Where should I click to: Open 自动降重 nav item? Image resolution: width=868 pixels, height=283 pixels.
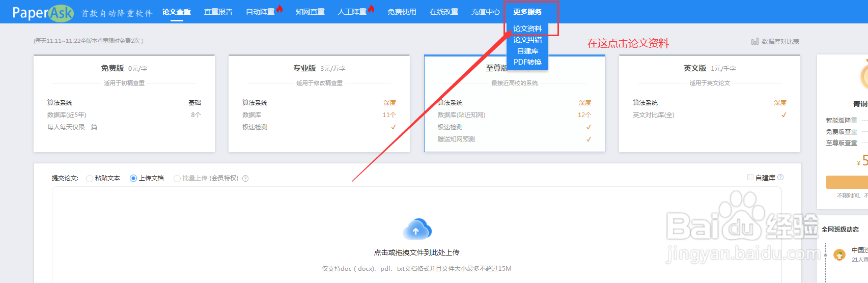pyautogui.click(x=260, y=12)
